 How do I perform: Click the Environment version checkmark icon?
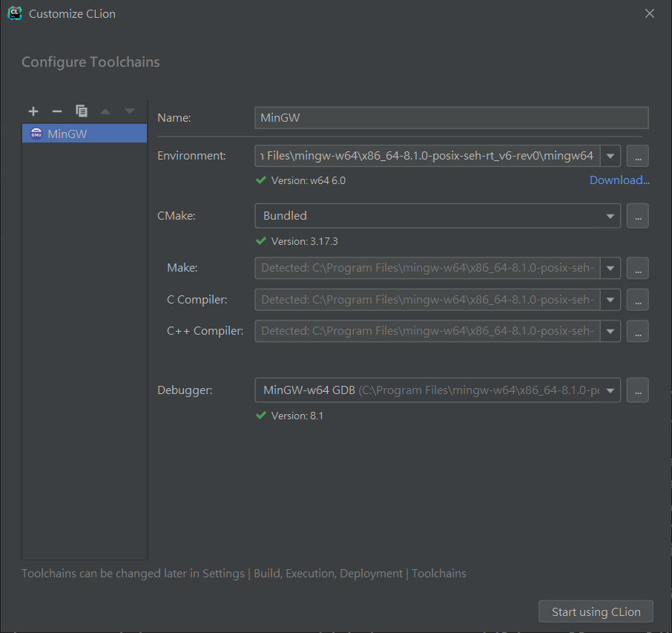click(x=261, y=180)
